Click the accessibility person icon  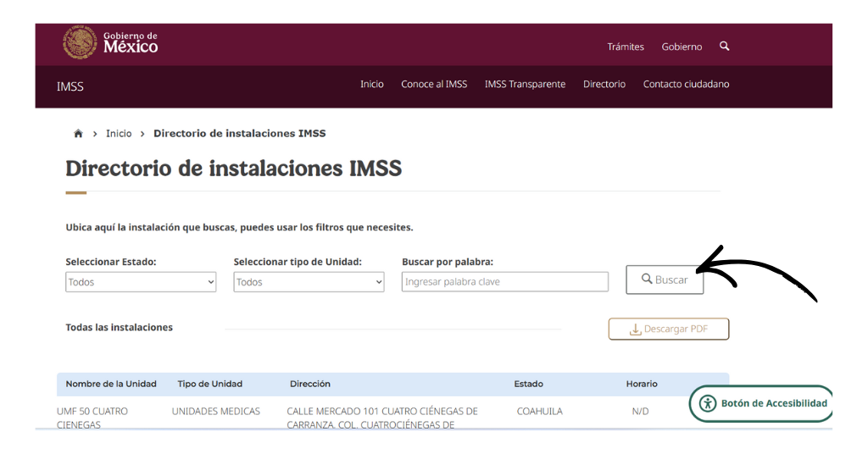(x=708, y=403)
